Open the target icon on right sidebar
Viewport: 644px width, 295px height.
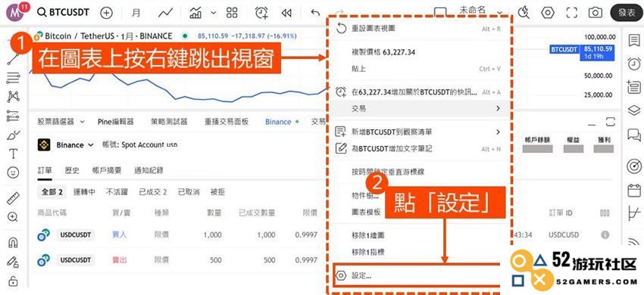click(634, 166)
